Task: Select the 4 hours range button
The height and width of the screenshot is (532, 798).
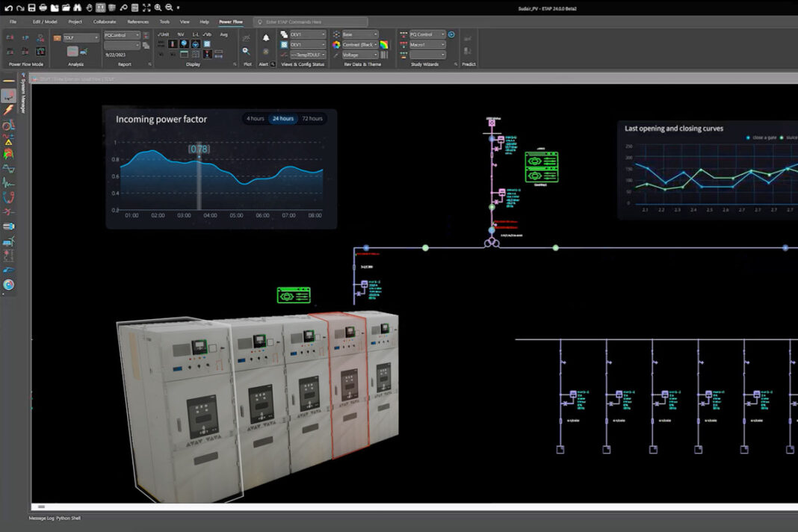Action: [256, 119]
